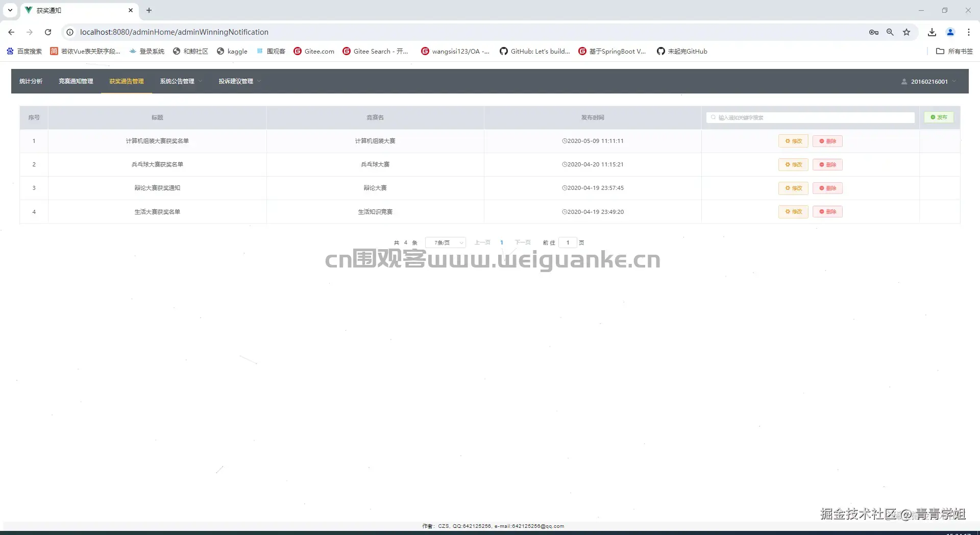Select the title 乒乓球大赛获奖名单
The width and height of the screenshot is (980, 535).
coord(157,164)
